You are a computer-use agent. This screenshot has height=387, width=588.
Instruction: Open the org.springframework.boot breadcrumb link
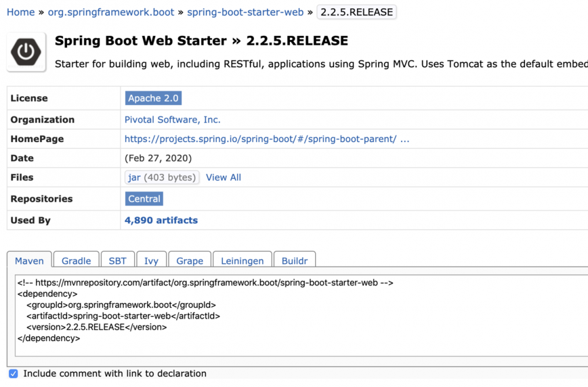pos(111,12)
